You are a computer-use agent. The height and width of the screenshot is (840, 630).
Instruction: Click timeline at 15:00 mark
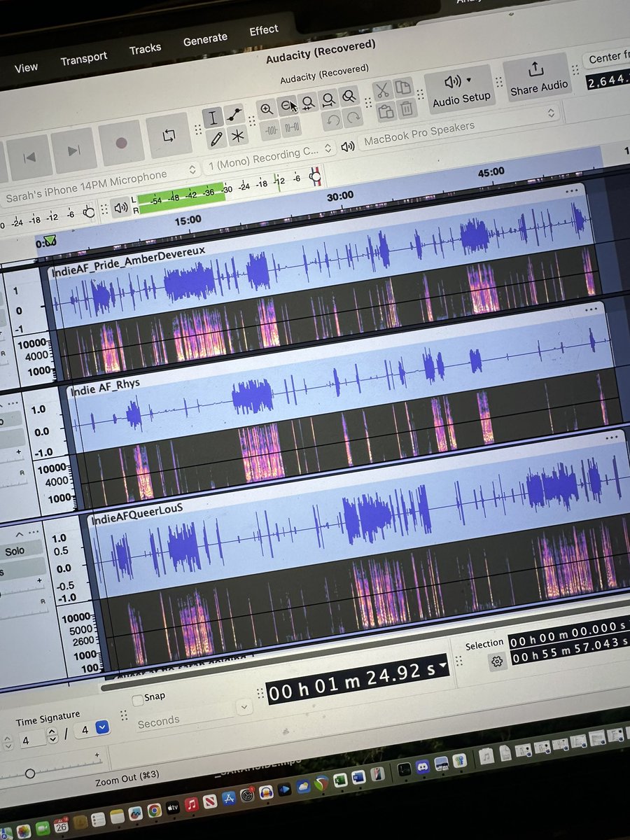click(x=188, y=219)
